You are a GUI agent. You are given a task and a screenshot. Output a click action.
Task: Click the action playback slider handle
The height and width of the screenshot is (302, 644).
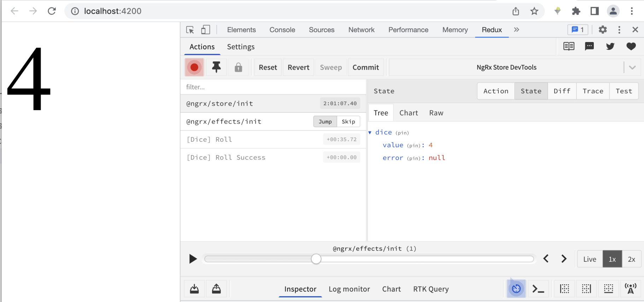316,259
